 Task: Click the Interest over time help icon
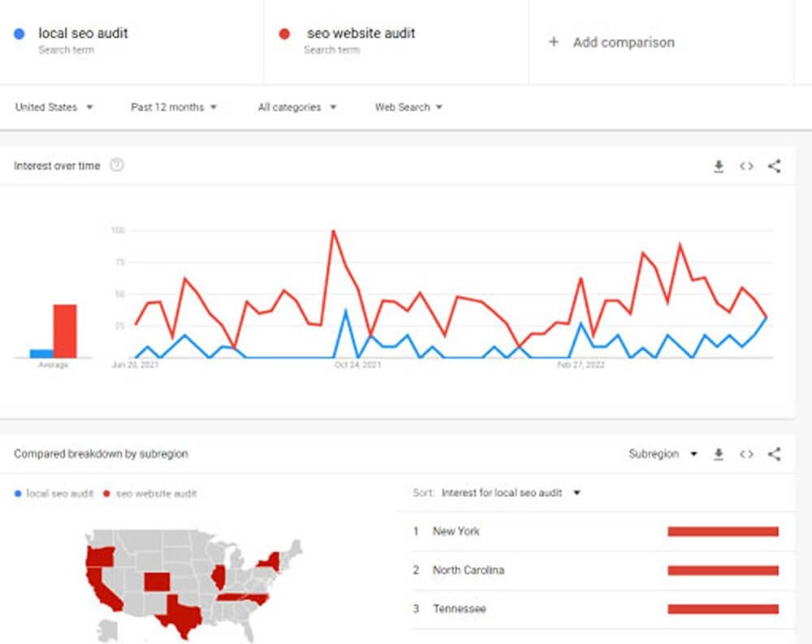[x=117, y=166]
